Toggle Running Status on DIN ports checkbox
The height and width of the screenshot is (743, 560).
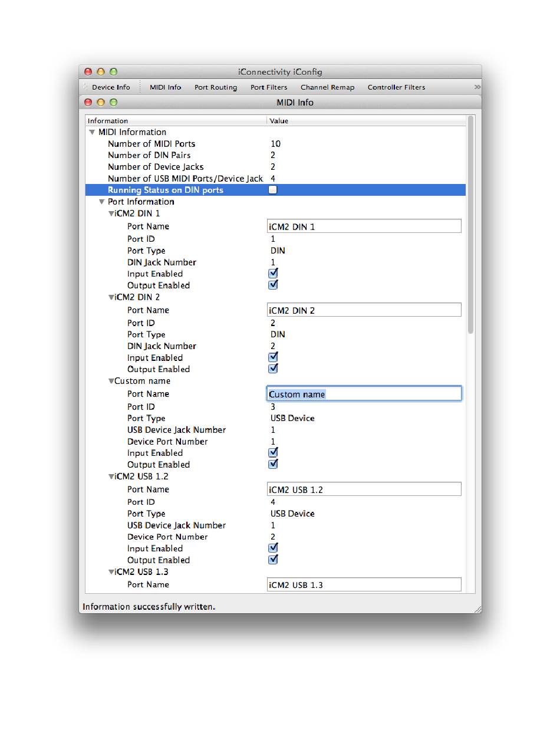(273, 190)
